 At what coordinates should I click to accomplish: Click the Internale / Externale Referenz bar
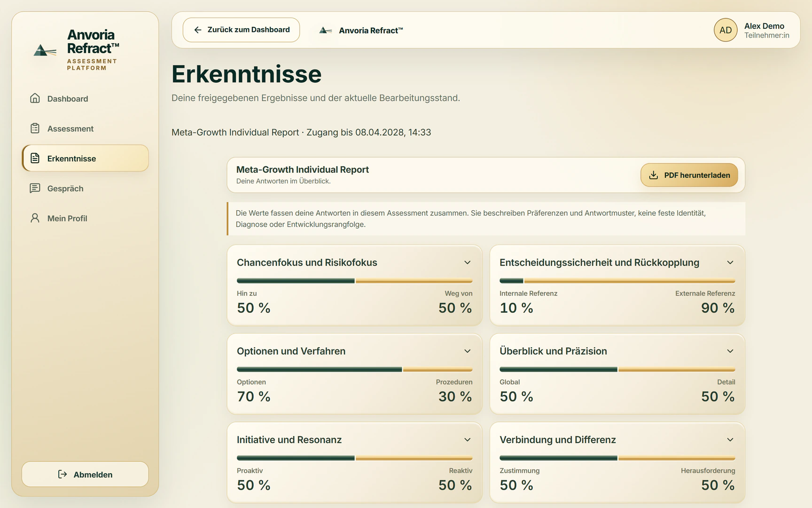[617, 281]
